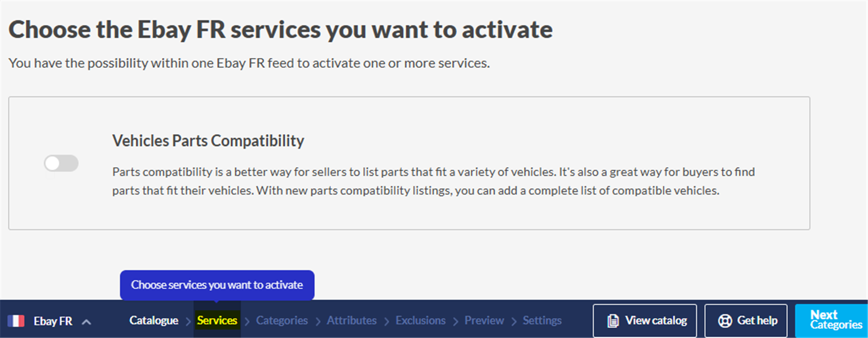Click the arrow between Catalogue and Services
868x338 pixels.
[188, 321]
